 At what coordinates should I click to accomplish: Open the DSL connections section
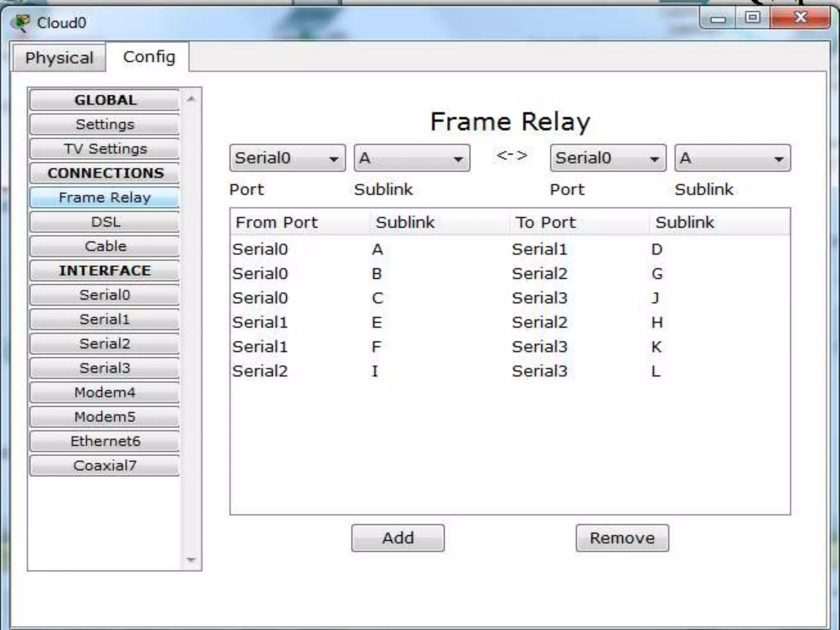pyautogui.click(x=105, y=222)
